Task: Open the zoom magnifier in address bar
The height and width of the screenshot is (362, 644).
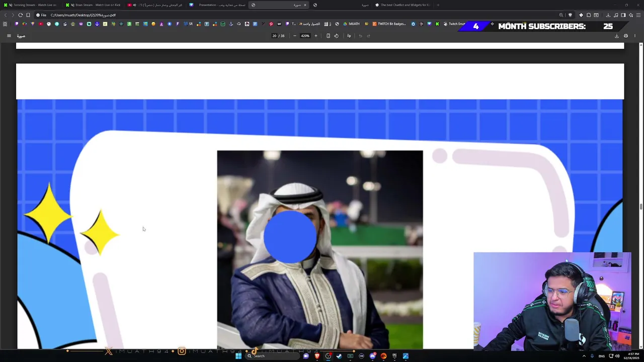Action: [561, 15]
